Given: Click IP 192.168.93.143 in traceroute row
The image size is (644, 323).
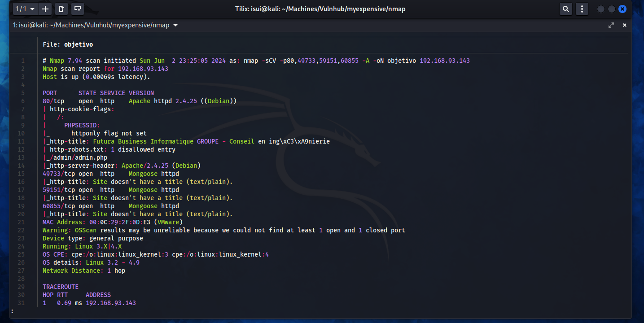Looking at the screenshot, I should (110, 303).
